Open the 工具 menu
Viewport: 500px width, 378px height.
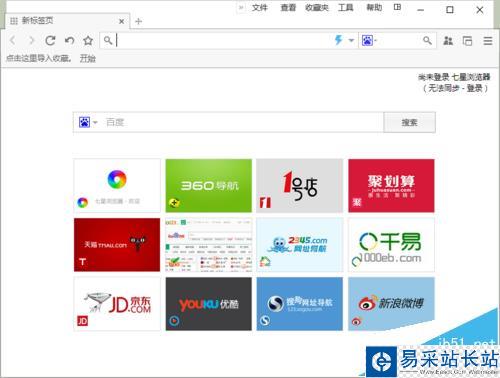pyautogui.click(x=346, y=8)
